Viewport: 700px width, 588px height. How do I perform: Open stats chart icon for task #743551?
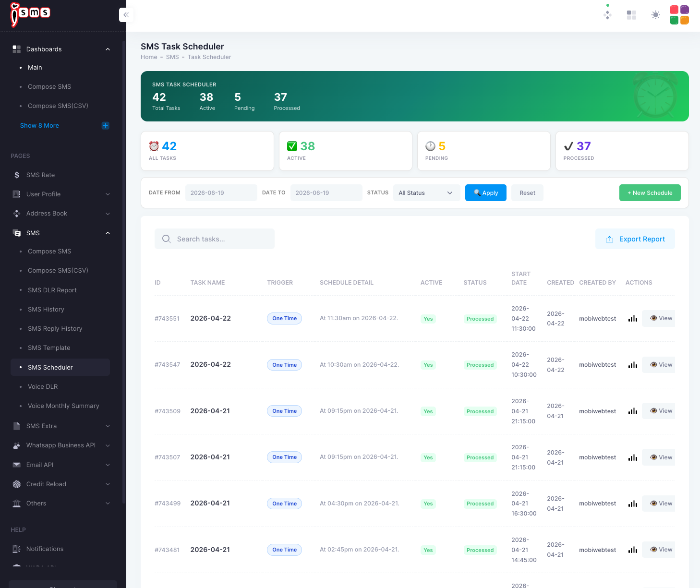point(633,318)
